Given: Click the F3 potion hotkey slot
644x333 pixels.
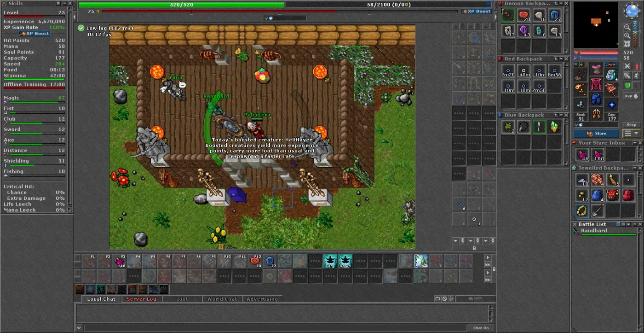Looking at the screenshot, I should coord(119,261).
